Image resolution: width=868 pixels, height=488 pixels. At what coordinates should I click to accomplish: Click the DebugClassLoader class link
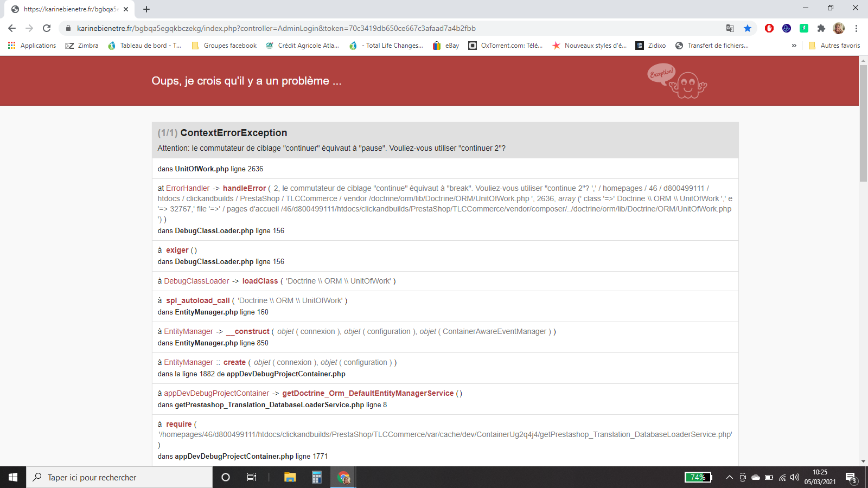[x=196, y=281]
